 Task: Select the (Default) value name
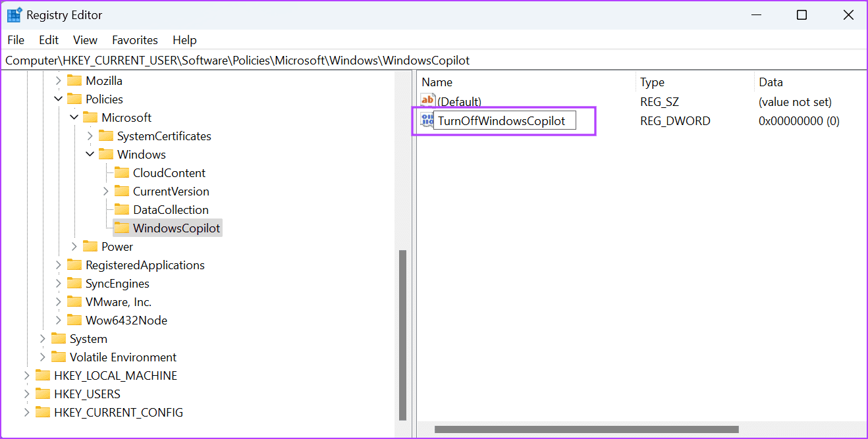tap(459, 102)
